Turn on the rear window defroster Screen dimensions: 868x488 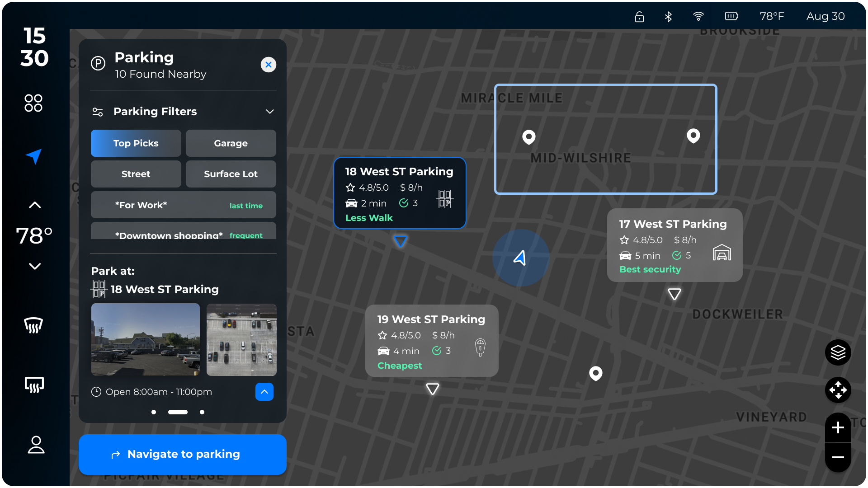point(34,385)
